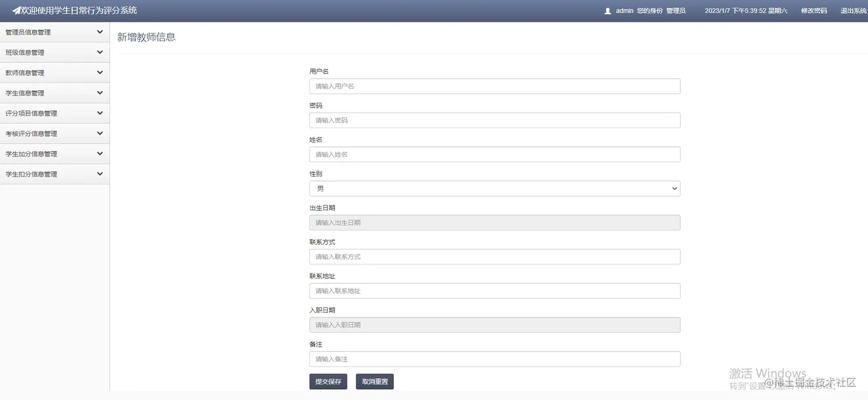Image resolution: width=868 pixels, height=400 pixels.
Task: Open 评分项目信息管理 menu
Action: 55,113
